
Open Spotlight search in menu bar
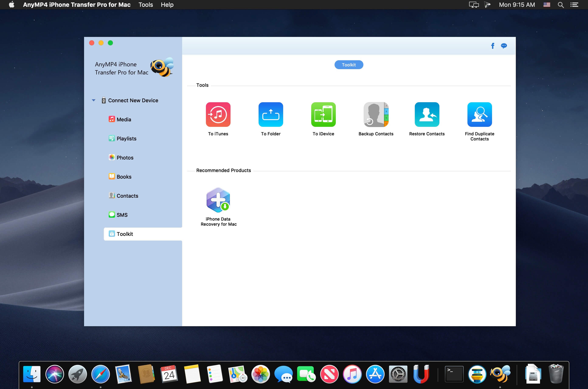[561, 5]
